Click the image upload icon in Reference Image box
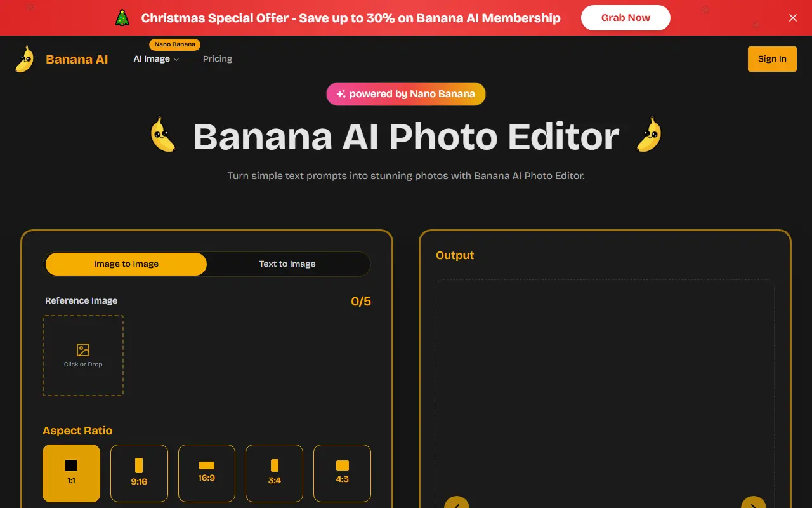 click(x=82, y=349)
